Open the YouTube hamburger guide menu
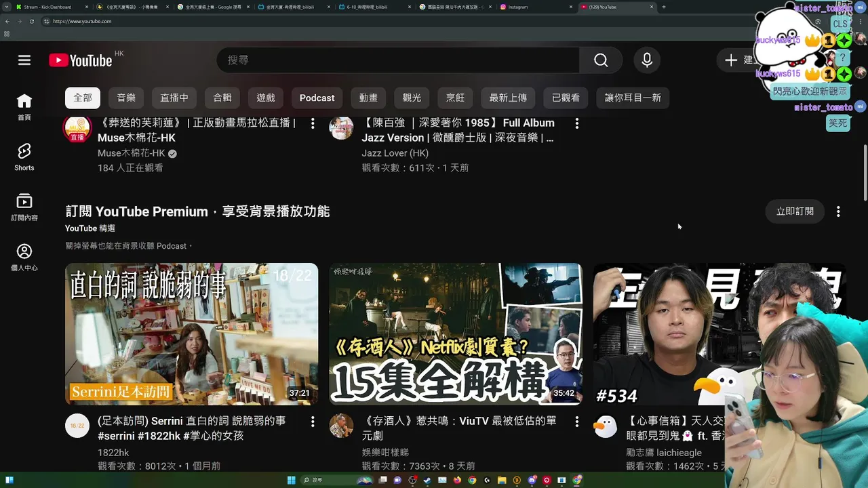 [x=24, y=60]
